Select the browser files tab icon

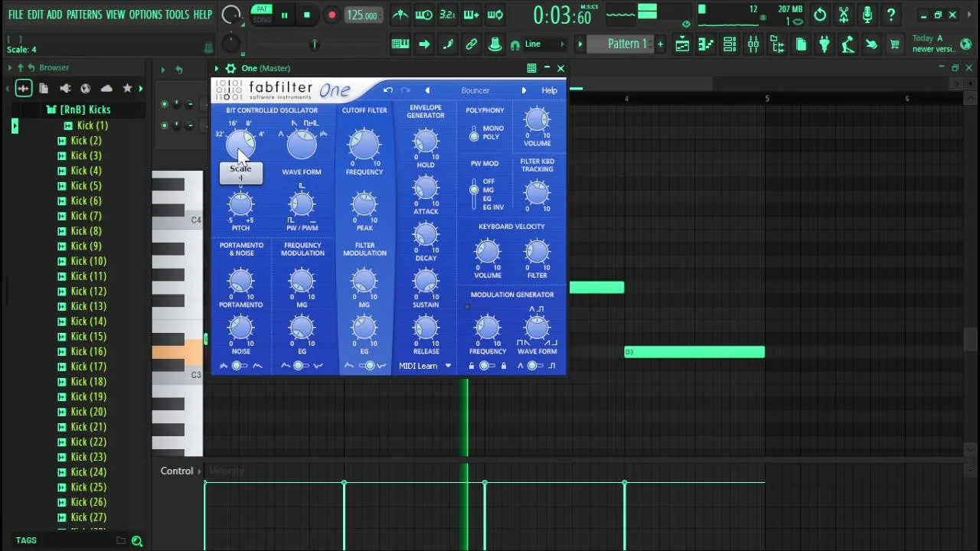44,88
